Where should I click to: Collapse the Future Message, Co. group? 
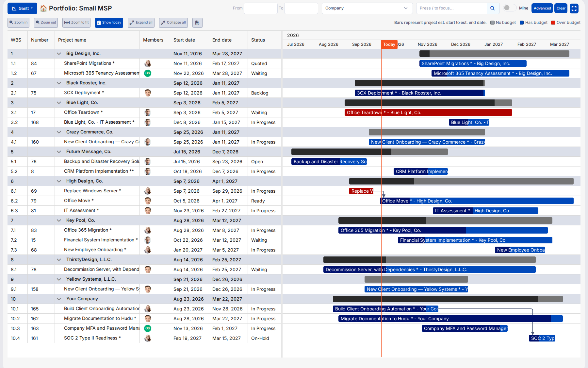[59, 152]
